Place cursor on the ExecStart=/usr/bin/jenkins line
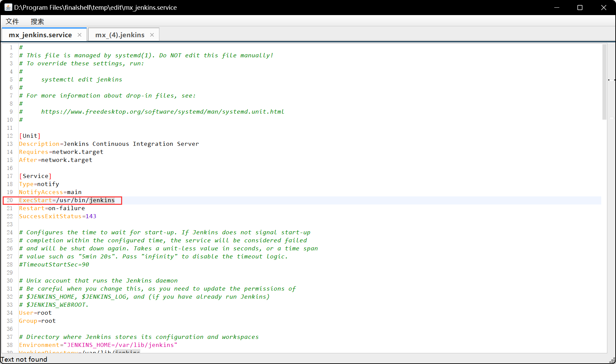This screenshot has height=364, width=616. click(67, 200)
